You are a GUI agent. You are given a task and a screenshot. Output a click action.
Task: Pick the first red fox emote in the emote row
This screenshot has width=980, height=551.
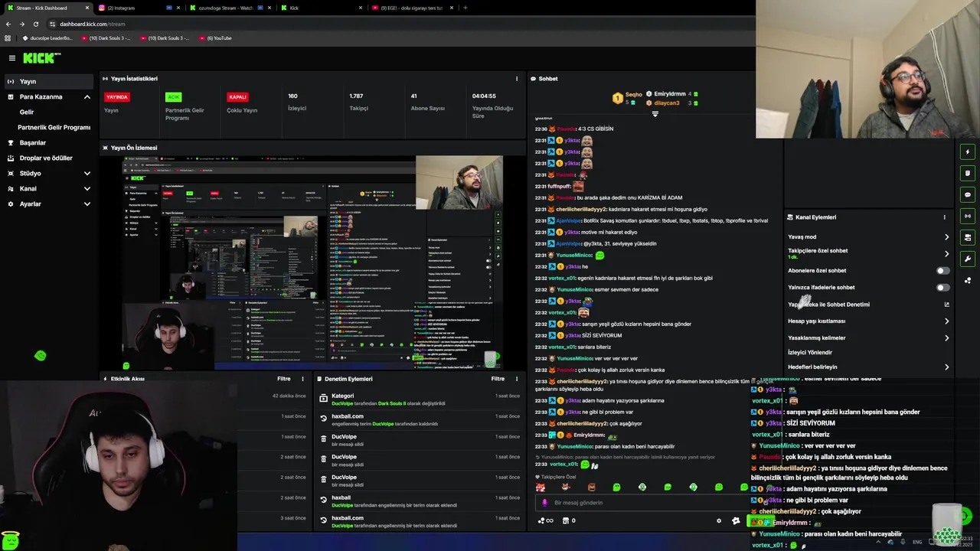tap(541, 487)
